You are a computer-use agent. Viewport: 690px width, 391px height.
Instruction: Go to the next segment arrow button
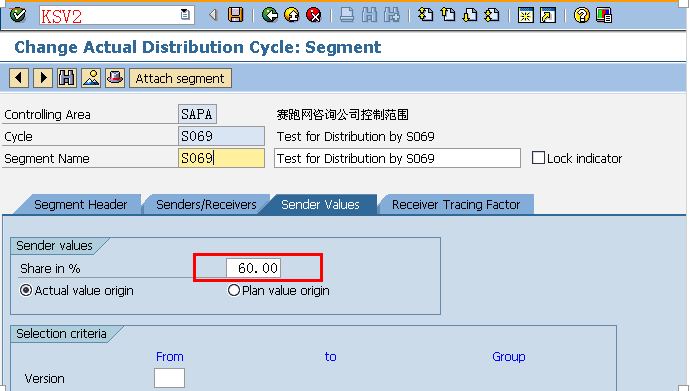[x=43, y=78]
